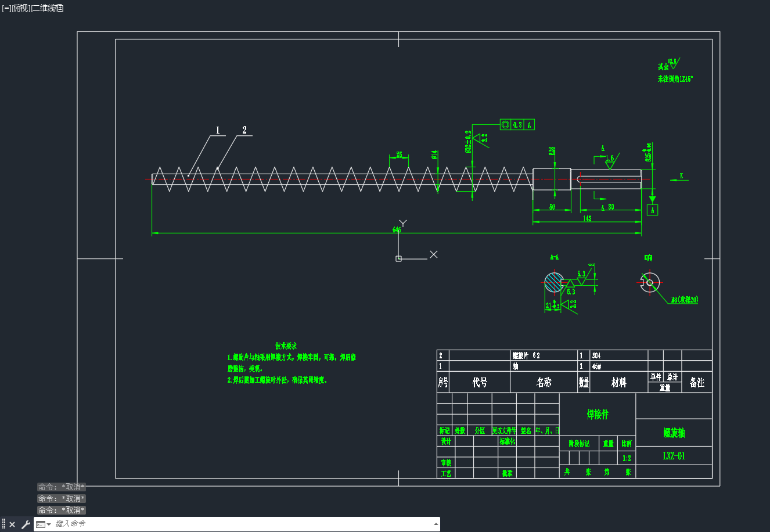Image resolution: width=770 pixels, height=532 pixels.
Task: Select the 备注 column header
Action: (x=697, y=383)
